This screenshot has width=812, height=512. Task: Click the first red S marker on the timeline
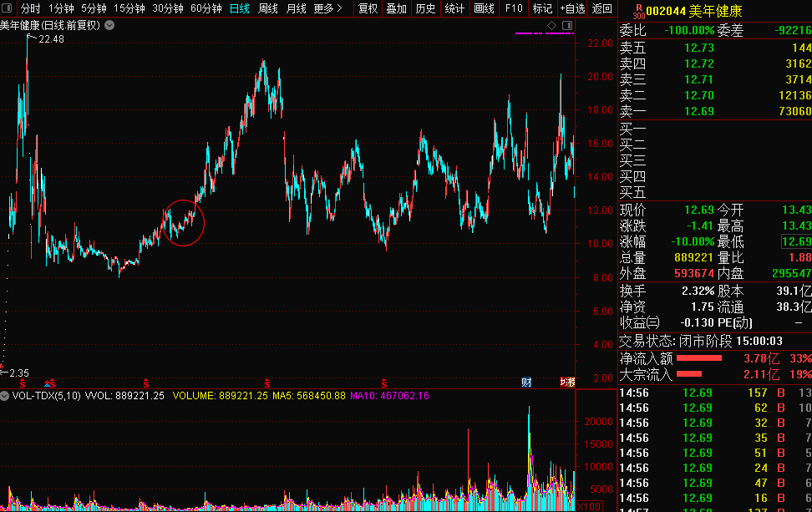coord(23,383)
